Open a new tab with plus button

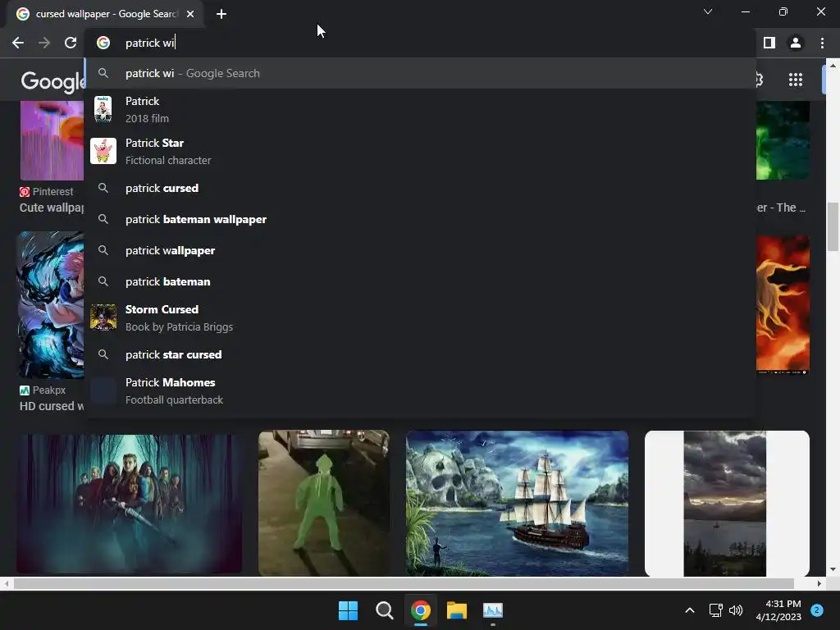click(x=221, y=14)
